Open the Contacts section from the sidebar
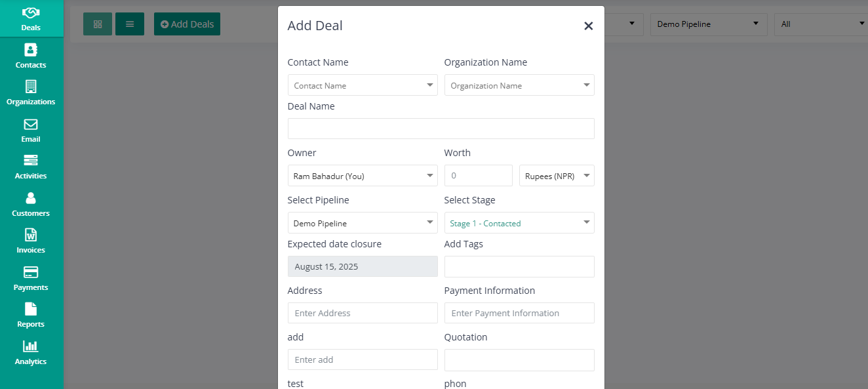The width and height of the screenshot is (868, 389). tap(30, 55)
